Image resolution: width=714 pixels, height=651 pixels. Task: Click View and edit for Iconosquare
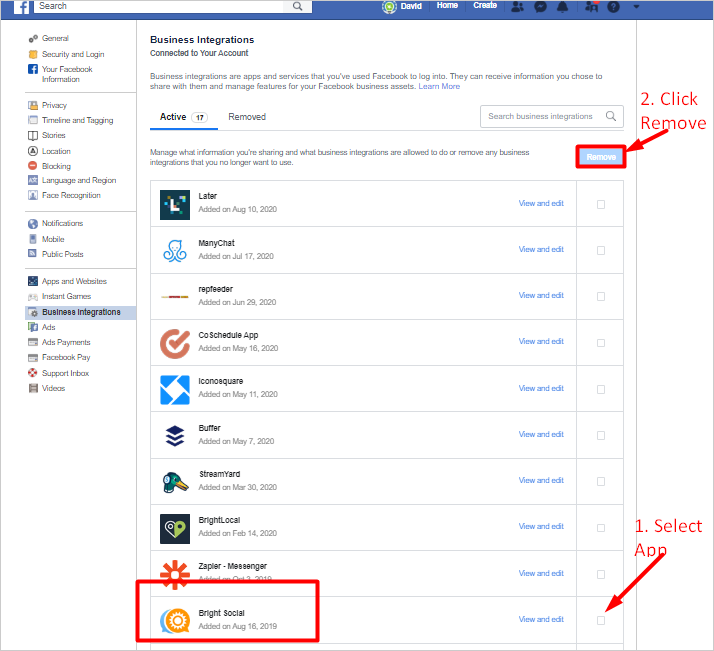pos(541,389)
